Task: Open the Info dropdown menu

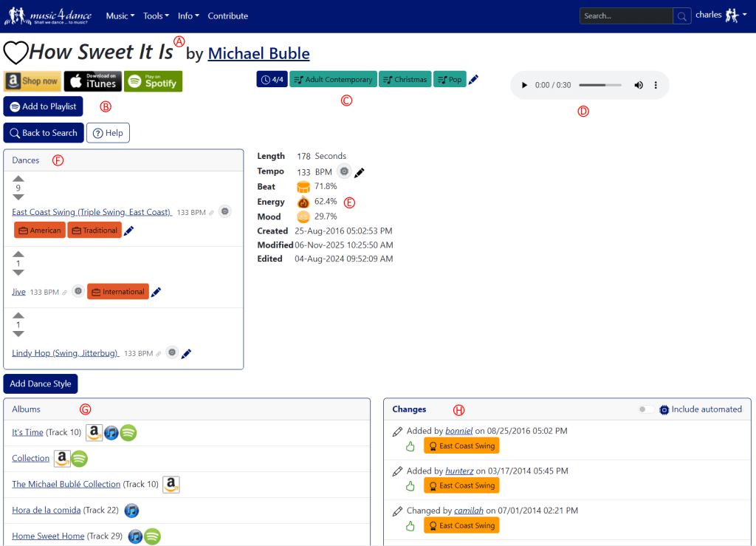Action: click(188, 16)
